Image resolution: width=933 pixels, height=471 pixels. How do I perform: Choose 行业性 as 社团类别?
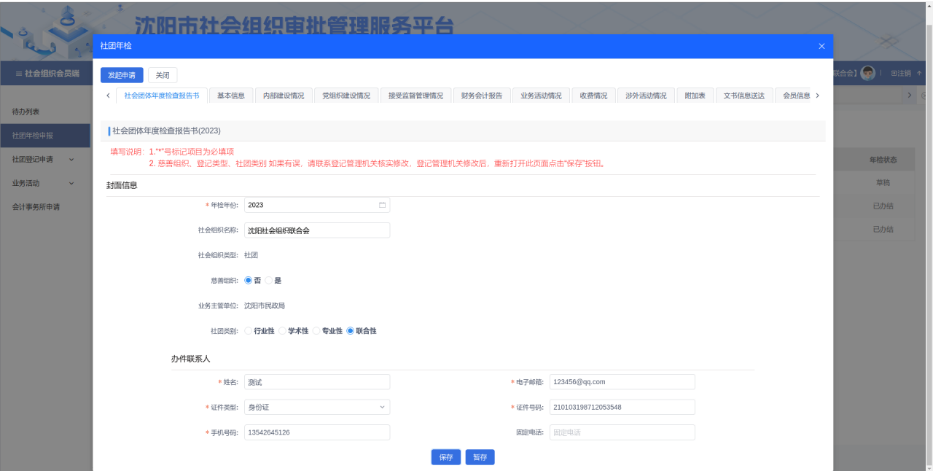pos(248,330)
